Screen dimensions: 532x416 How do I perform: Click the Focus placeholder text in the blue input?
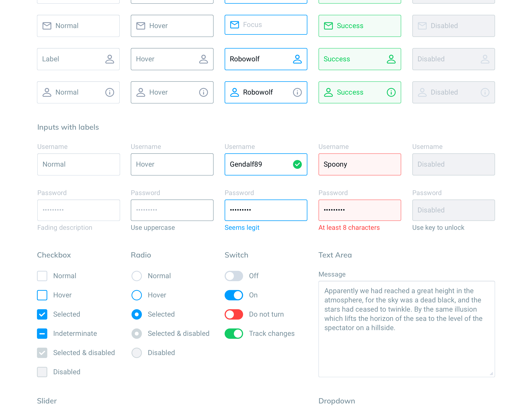click(252, 25)
